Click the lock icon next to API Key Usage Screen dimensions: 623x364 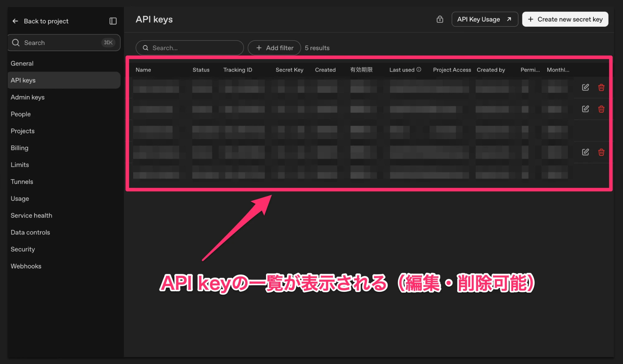(x=440, y=19)
